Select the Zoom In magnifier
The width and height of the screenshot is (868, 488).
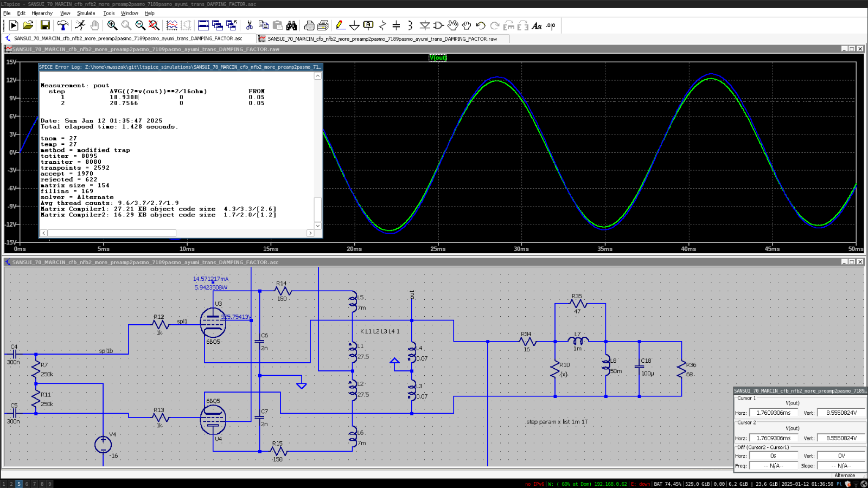(112, 25)
